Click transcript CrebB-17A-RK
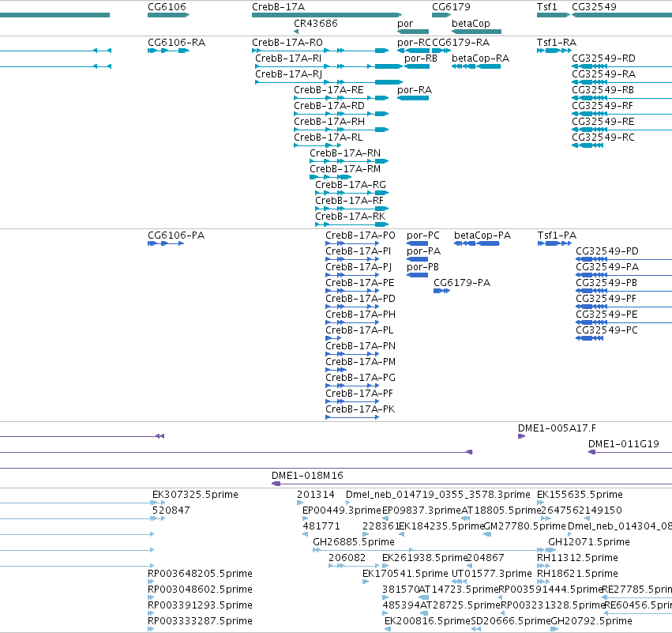This screenshot has height=633, width=672. [x=350, y=217]
